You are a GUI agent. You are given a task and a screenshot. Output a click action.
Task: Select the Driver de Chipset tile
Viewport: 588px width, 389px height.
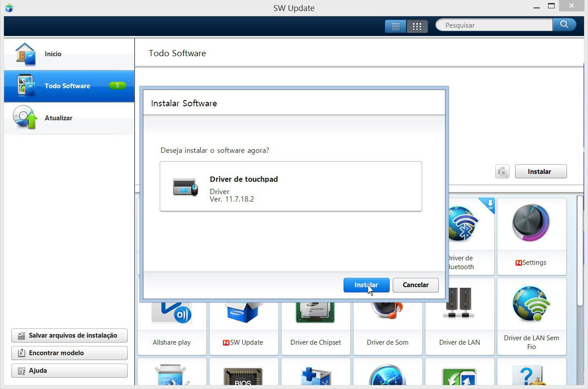point(316,328)
